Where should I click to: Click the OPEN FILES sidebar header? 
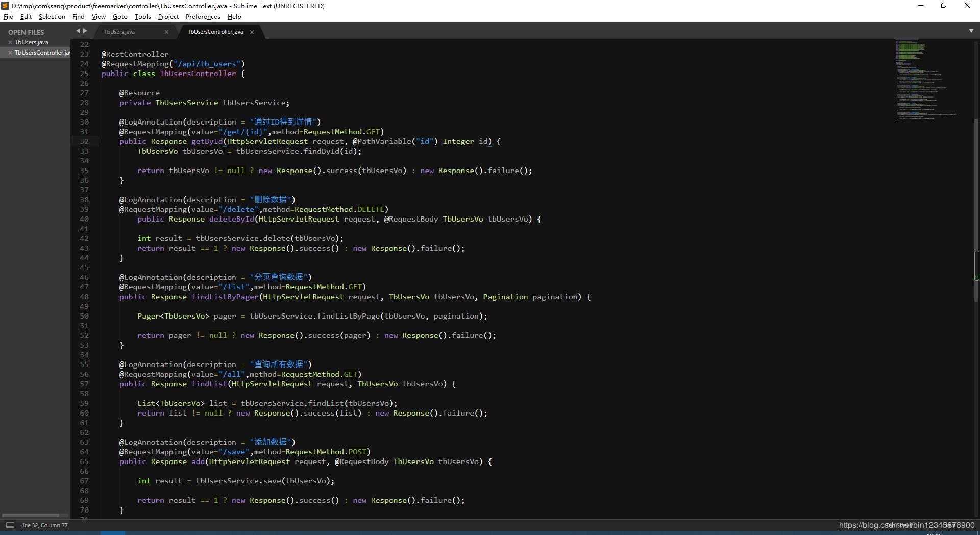26,32
